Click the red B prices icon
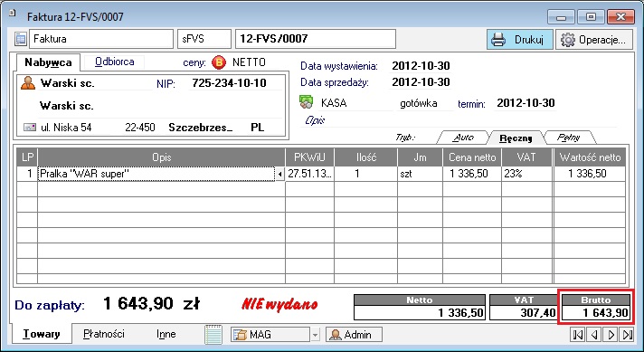 (219, 62)
